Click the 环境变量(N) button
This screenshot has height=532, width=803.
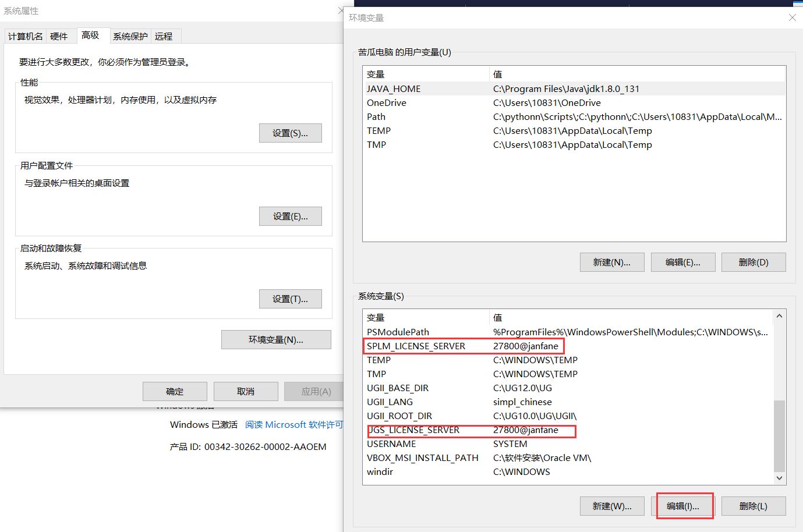coord(275,339)
